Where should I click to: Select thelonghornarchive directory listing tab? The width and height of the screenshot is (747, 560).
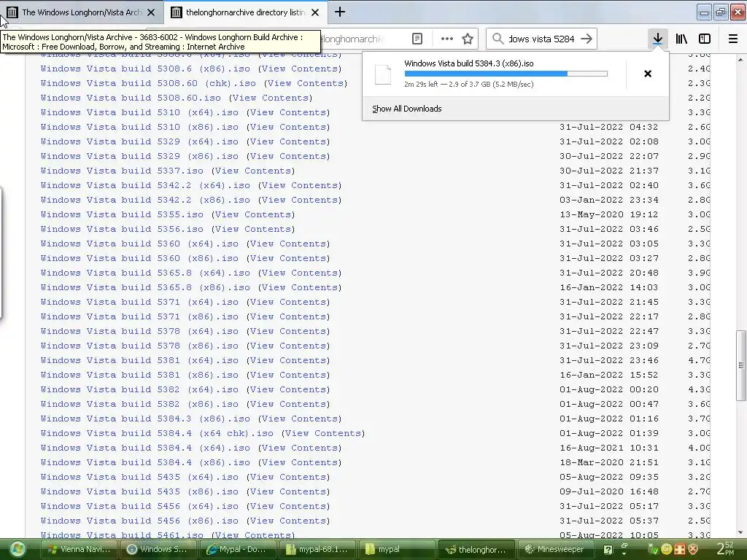246,12
